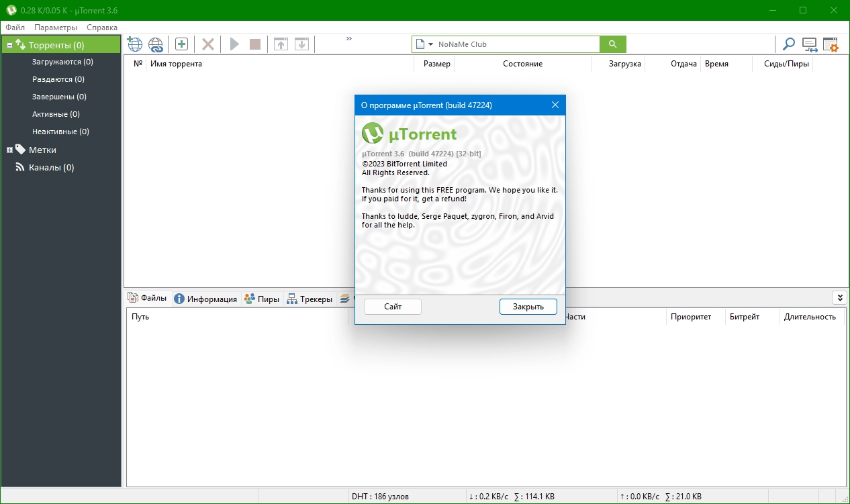Click the Move Down Queue icon

pyautogui.click(x=302, y=44)
